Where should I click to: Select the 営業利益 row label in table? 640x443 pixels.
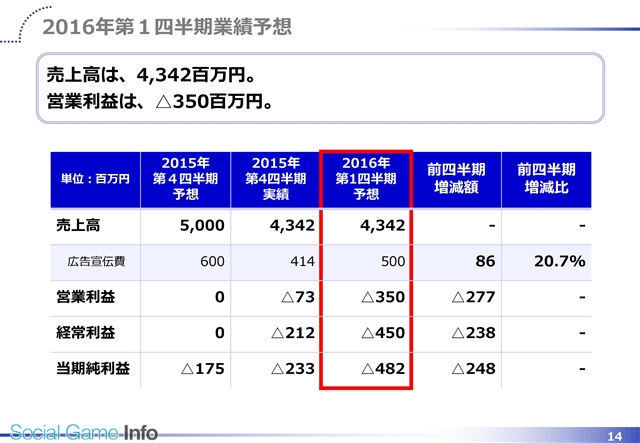(x=85, y=297)
